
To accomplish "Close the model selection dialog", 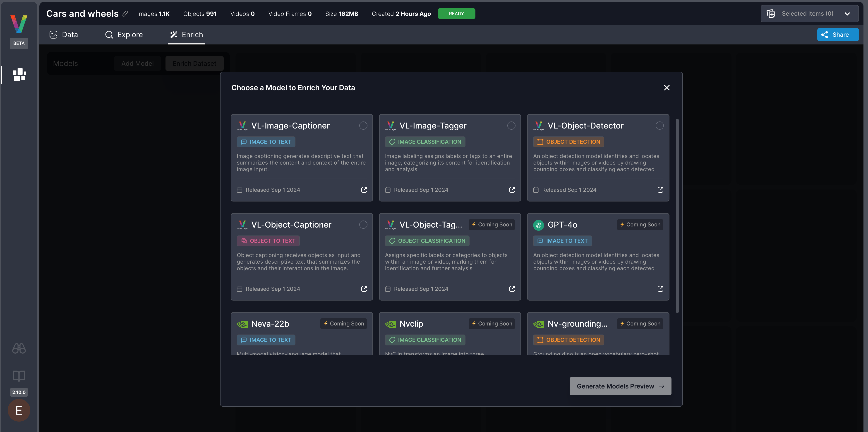I will pyautogui.click(x=667, y=87).
